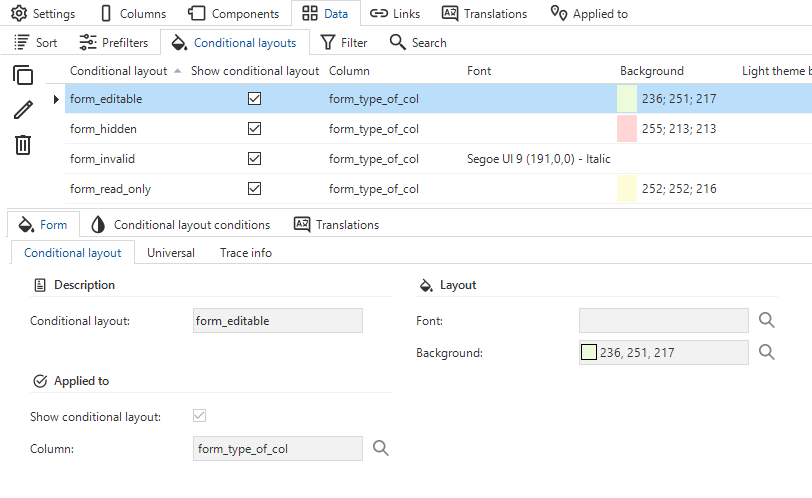Click the pencil edit icon
The width and height of the screenshot is (812, 498).
(23, 110)
